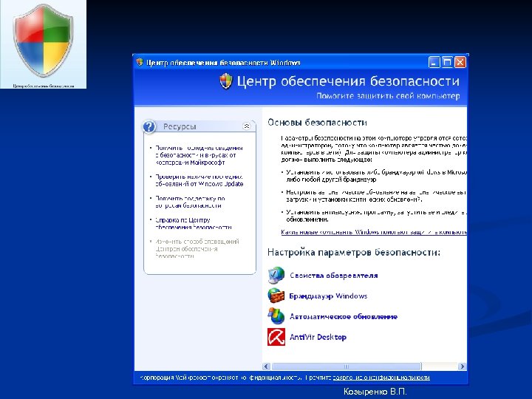
Task: Click the horizontal scrollbar right arrow
Action: pos(462,366)
